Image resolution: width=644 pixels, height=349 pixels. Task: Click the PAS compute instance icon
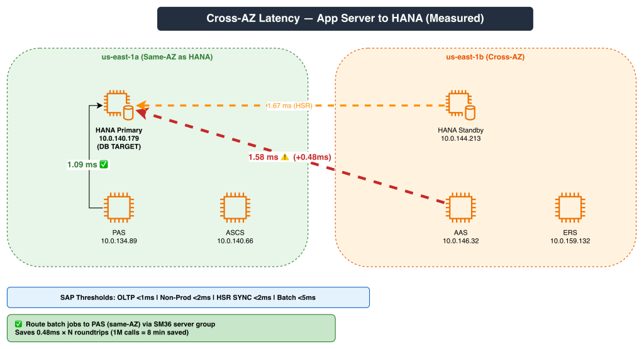pos(119,208)
